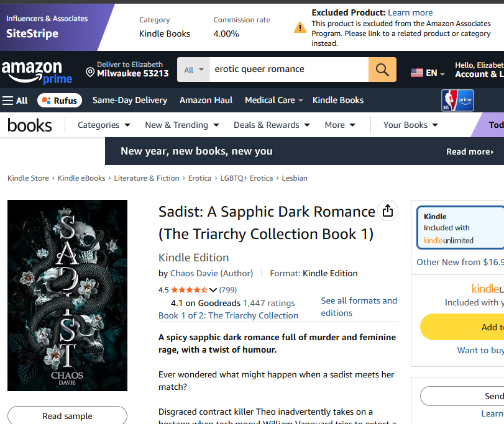Screen dimensions: 504x424
Task: Open the search category All dropdown
Action: click(x=194, y=70)
